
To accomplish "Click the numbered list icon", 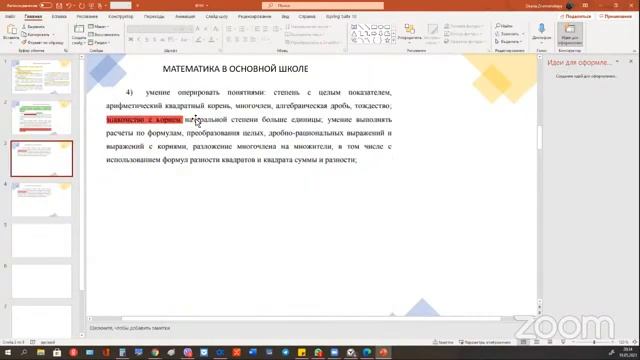I will click(x=242, y=29).
